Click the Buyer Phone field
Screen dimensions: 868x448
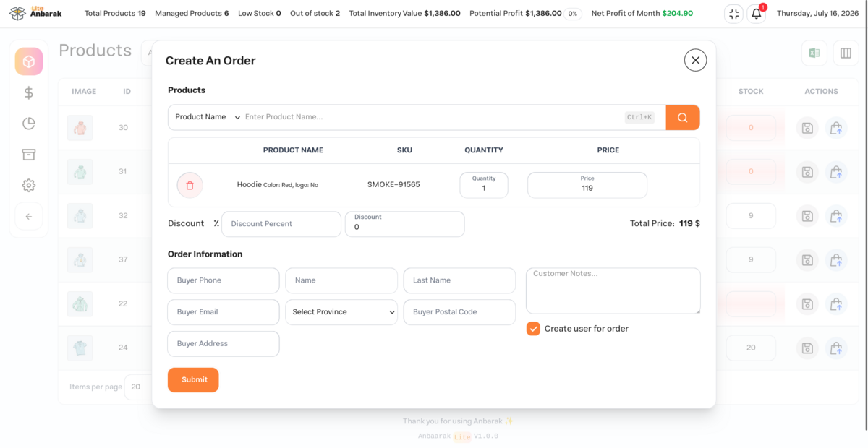point(224,280)
